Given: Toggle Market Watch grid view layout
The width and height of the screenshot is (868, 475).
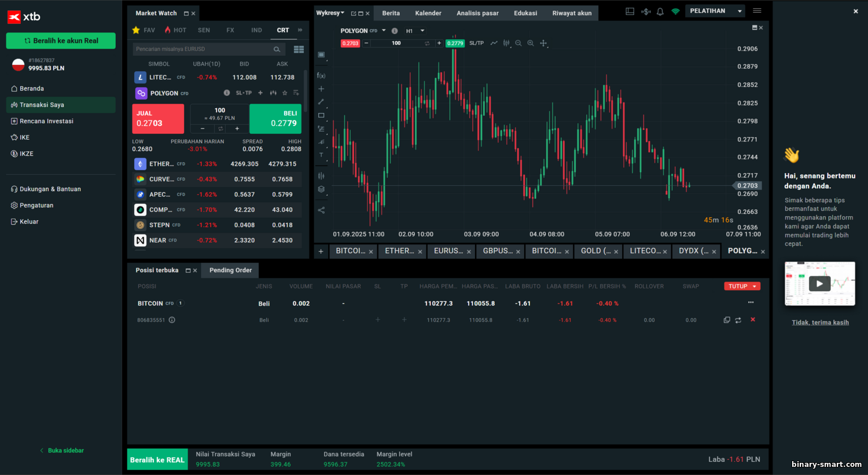Looking at the screenshot, I should click(299, 49).
